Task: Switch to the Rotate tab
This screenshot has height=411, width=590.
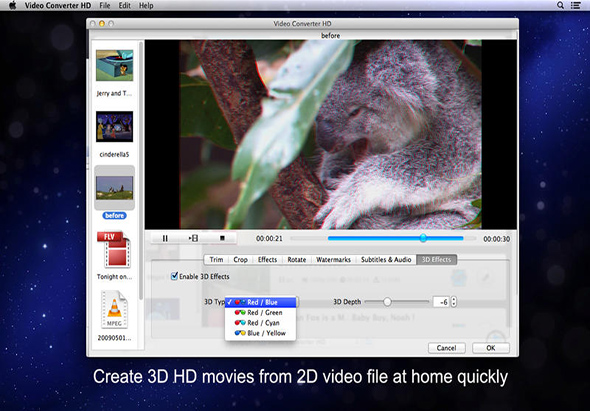Action: click(x=297, y=260)
